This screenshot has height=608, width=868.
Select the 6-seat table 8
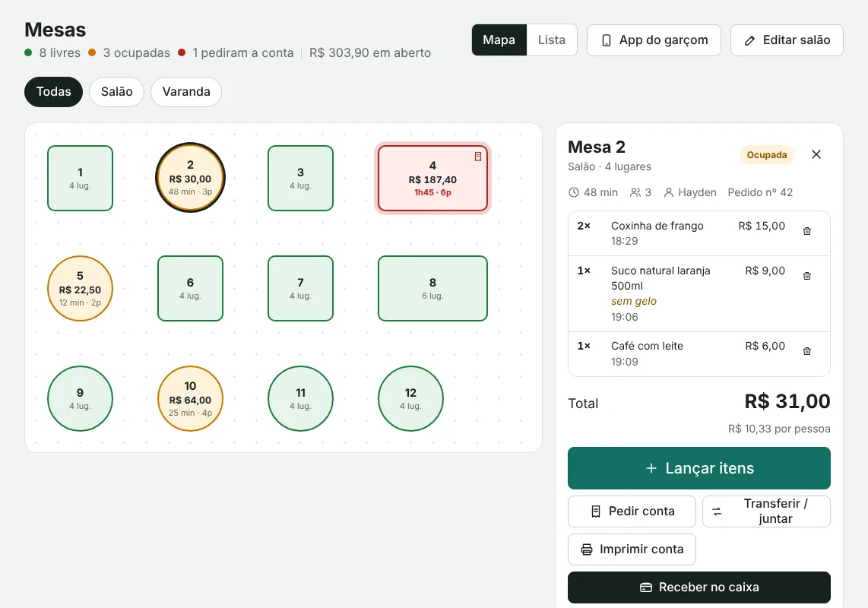[x=433, y=289]
